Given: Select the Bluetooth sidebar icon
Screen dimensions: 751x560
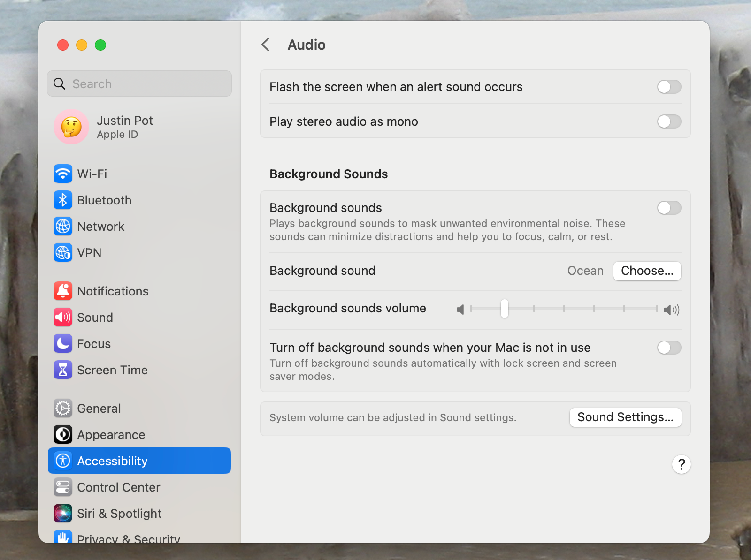Looking at the screenshot, I should pos(63,200).
